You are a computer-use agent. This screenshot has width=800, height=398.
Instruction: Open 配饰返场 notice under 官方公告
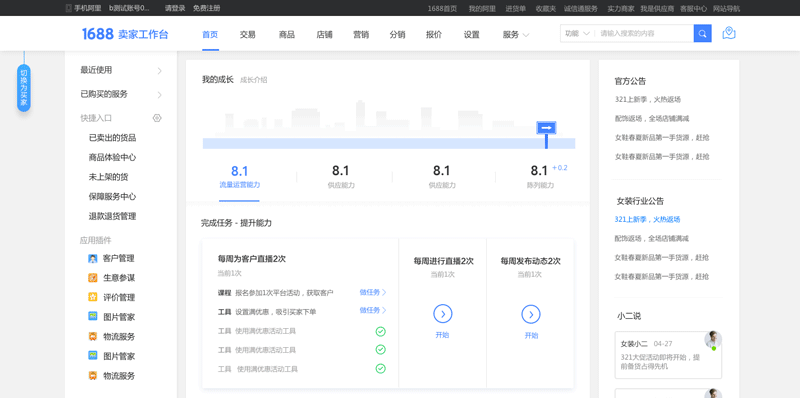tap(652, 118)
